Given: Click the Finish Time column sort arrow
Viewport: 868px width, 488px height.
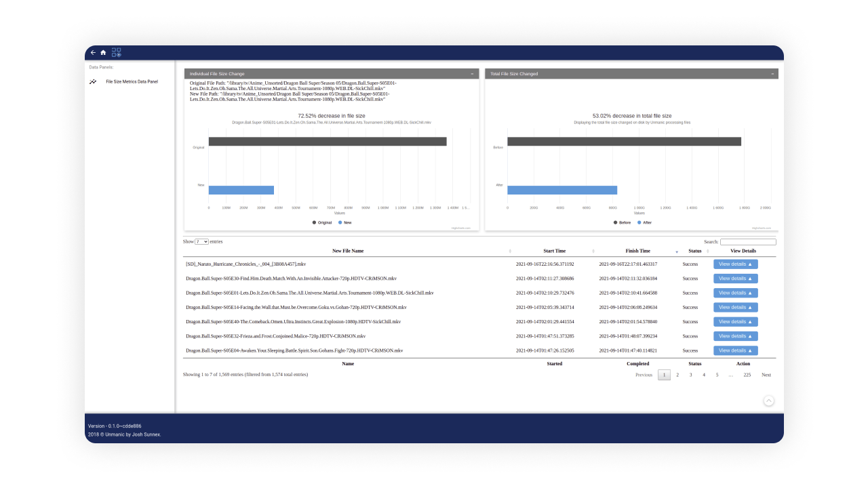Looking at the screenshot, I should (676, 251).
